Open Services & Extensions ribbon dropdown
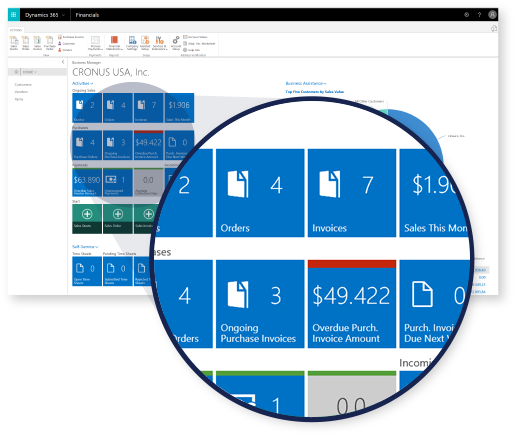The image size is (514, 435). (159, 43)
